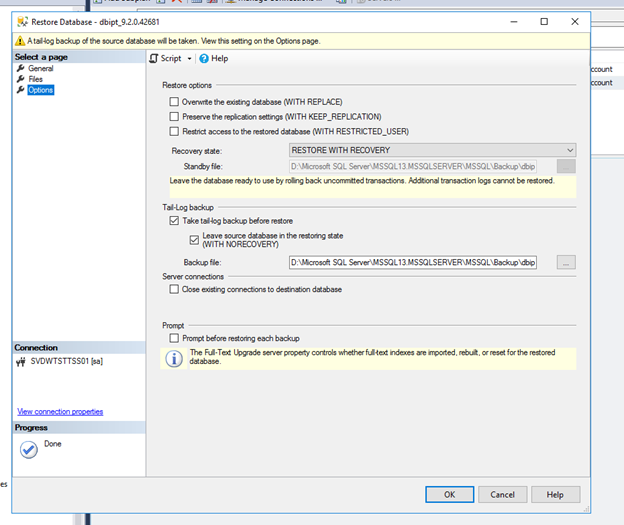Minimize the Restore Database window
Screen dimensions: 624x525
click(514, 21)
